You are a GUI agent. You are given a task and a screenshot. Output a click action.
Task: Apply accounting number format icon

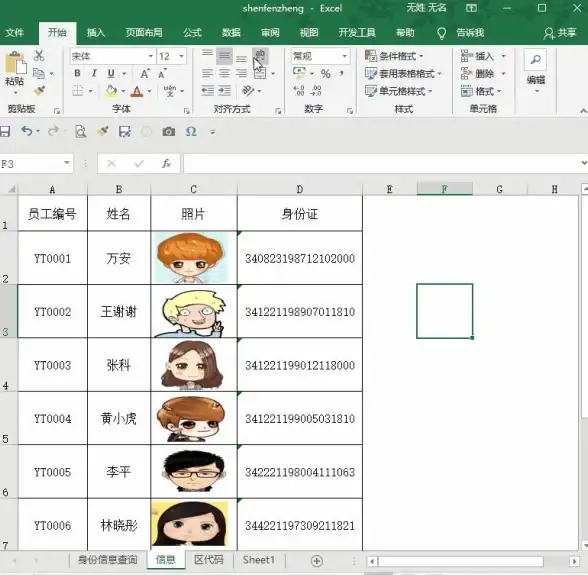pos(299,73)
